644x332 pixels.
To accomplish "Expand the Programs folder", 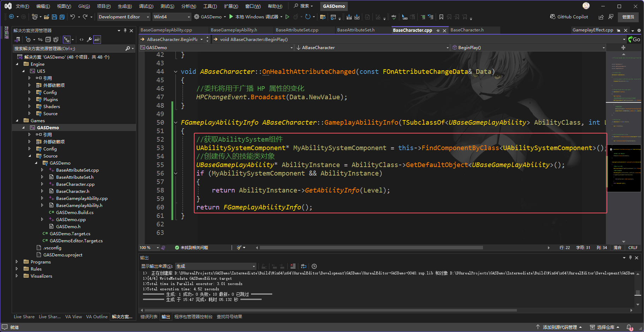I will 17,262.
